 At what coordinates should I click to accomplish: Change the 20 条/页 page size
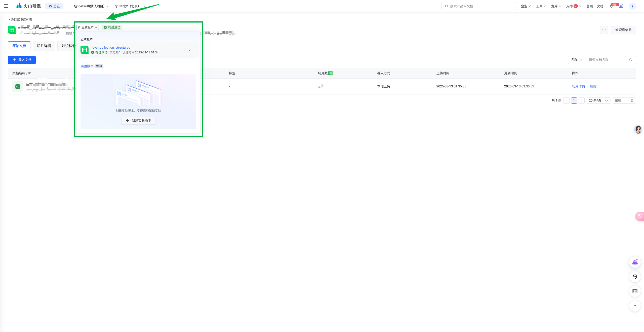click(x=598, y=101)
